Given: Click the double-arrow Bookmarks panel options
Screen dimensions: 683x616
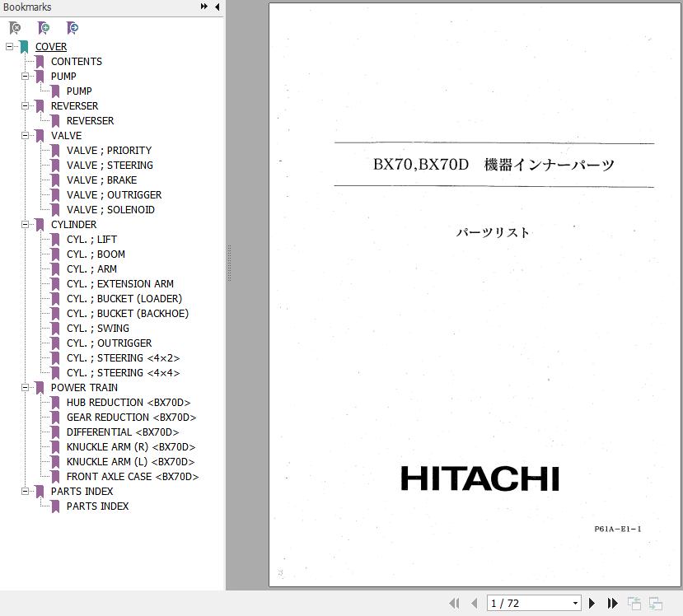Looking at the screenshot, I should (203, 7).
